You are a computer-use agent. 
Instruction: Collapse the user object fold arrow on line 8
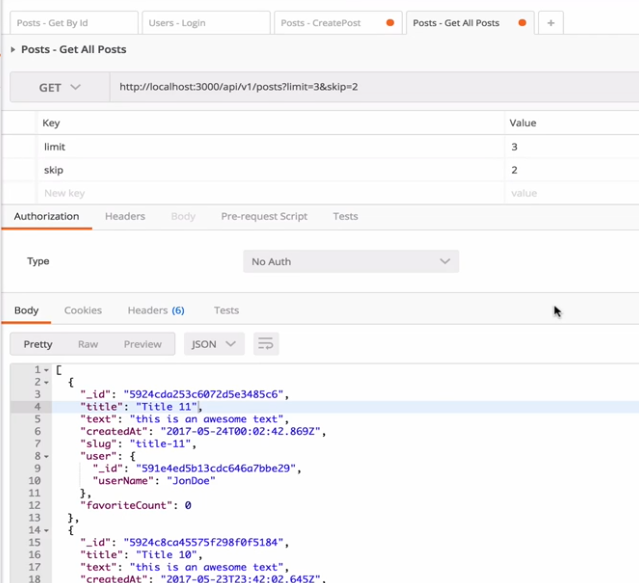tap(46, 456)
